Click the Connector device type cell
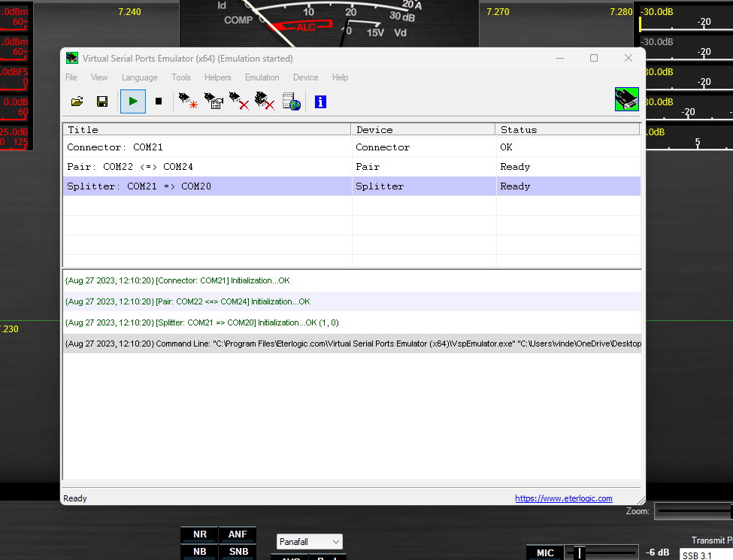733x560 pixels. (x=423, y=147)
